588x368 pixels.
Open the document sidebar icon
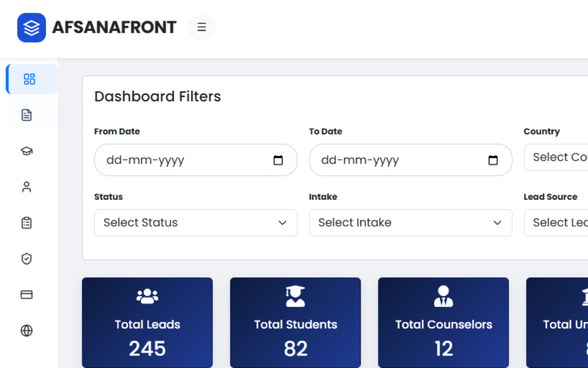pyautogui.click(x=26, y=115)
